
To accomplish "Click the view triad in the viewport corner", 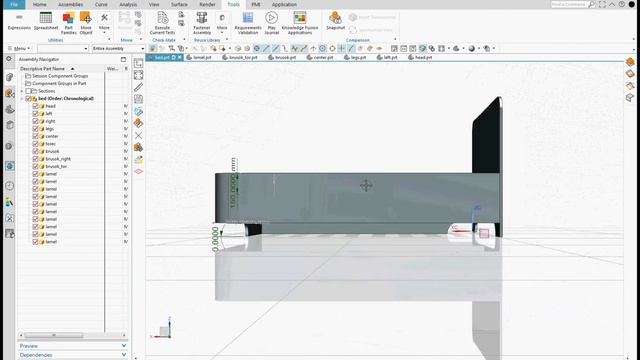I will coord(162,328).
